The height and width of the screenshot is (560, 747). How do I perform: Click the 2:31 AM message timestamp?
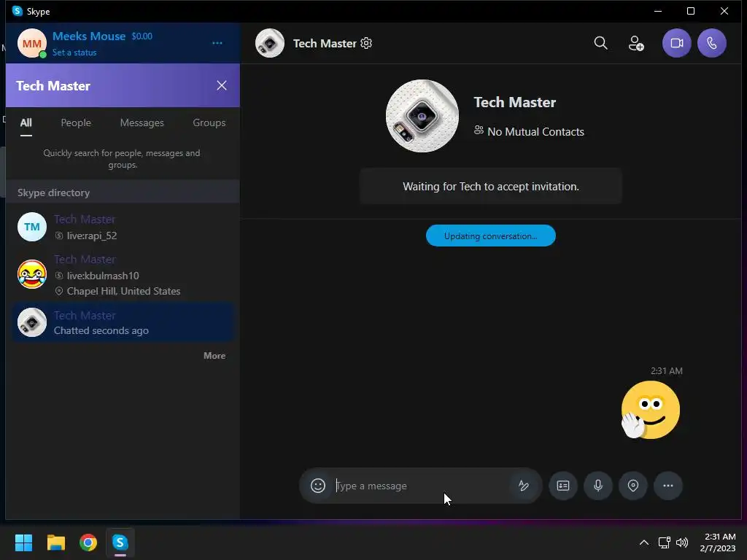[x=667, y=371]
